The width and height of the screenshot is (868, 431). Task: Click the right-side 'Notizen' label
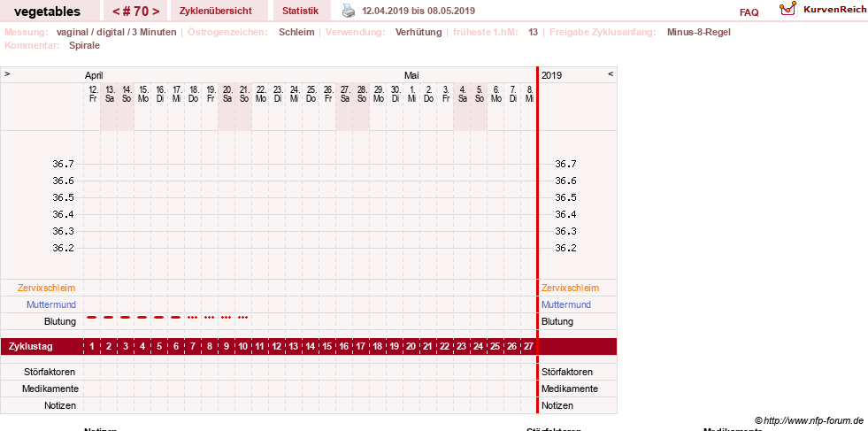coord(557,405)
